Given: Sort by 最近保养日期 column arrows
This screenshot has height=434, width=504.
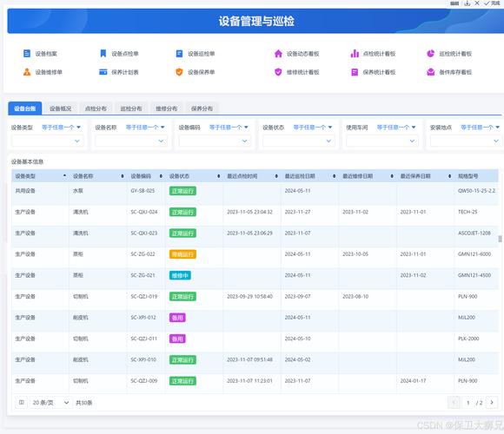Looking at the screenshot, I should click(449, 176).
